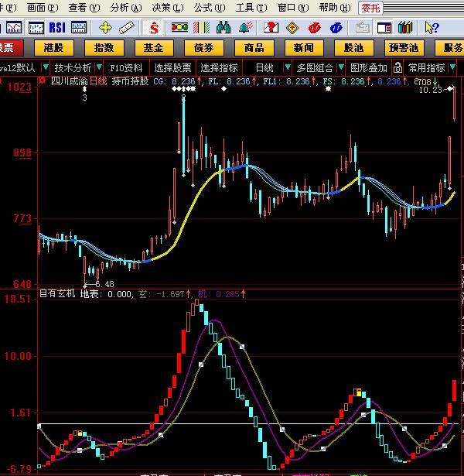Click the red dollar sign icon

tap(155, 28)
